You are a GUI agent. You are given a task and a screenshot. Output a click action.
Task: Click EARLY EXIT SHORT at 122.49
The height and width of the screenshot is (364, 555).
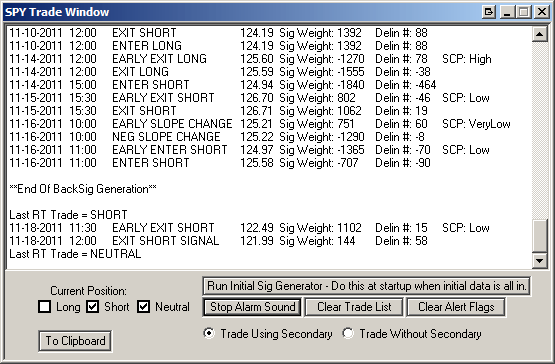[x=249, y=228]
